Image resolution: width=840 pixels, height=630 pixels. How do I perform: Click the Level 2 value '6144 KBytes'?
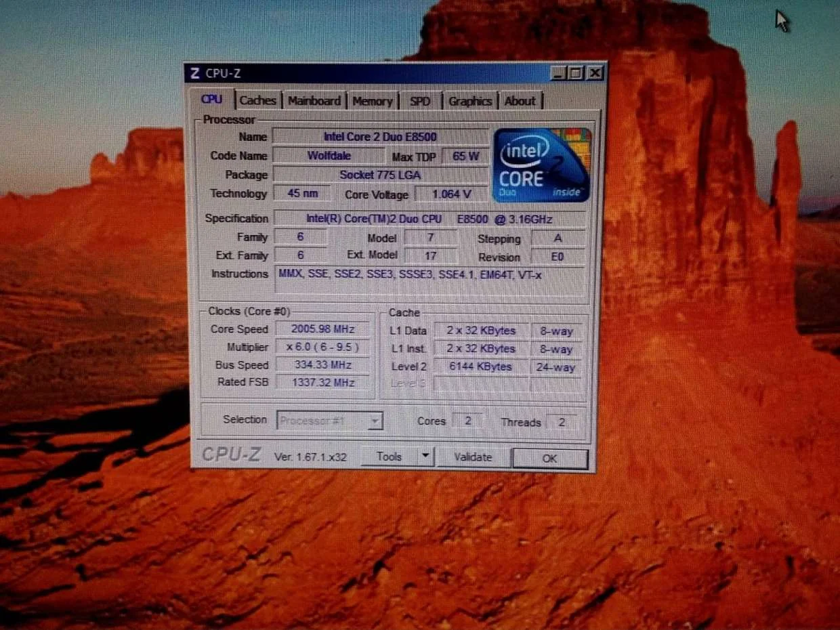pyautogui.click(x=481, y=366)
